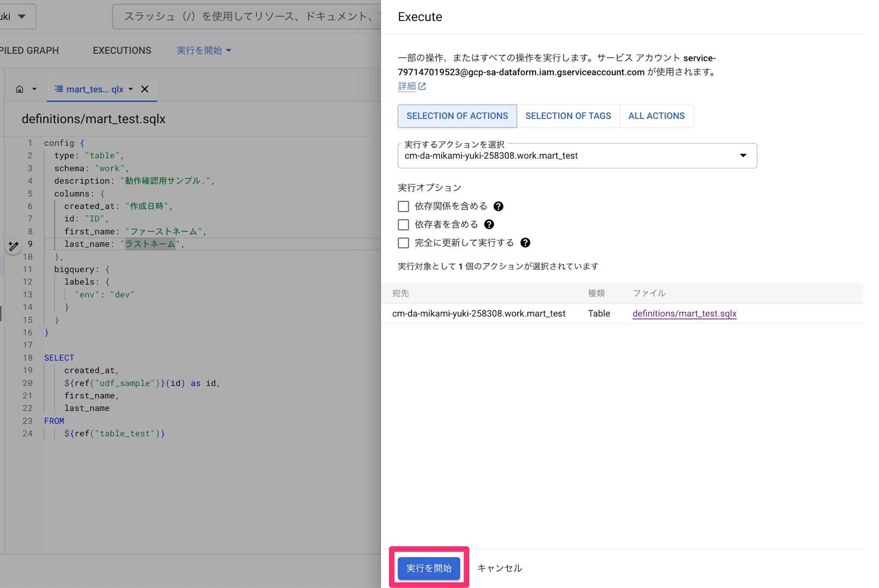Enable the 依存者を含める checkbox
The image size is (879, 588).
[403, 225]
